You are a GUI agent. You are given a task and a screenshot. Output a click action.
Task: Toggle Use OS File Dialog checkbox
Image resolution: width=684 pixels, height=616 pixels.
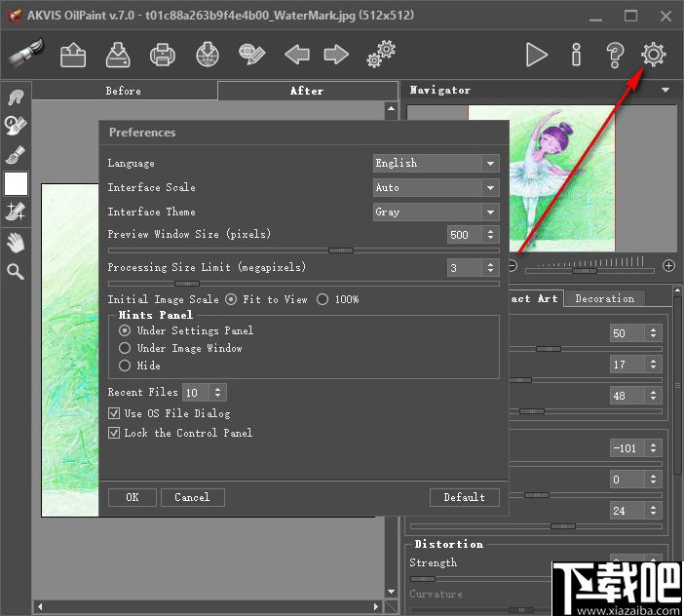[114, 413]
